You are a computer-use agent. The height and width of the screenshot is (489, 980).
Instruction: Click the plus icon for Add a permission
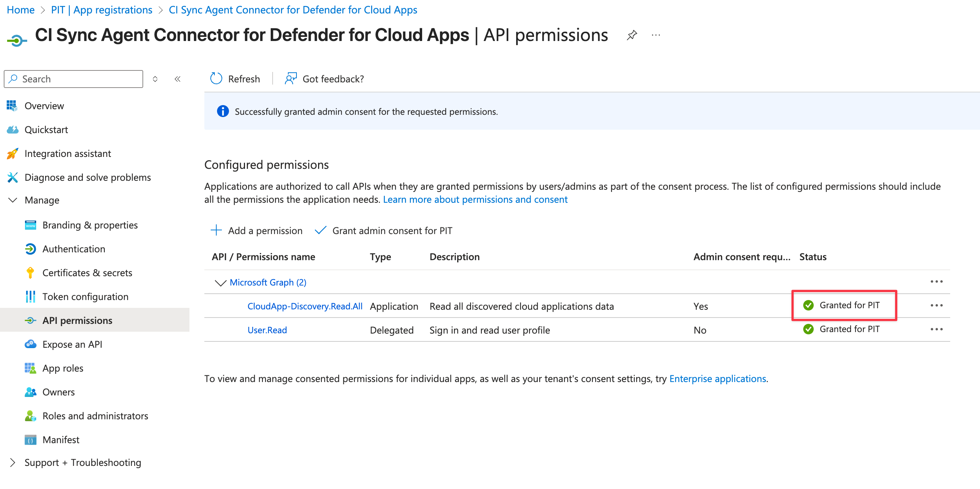click(216, 230)
